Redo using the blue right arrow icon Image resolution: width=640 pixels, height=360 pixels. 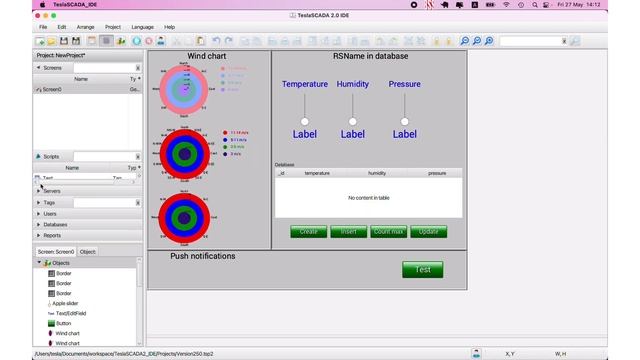[229, 41]
